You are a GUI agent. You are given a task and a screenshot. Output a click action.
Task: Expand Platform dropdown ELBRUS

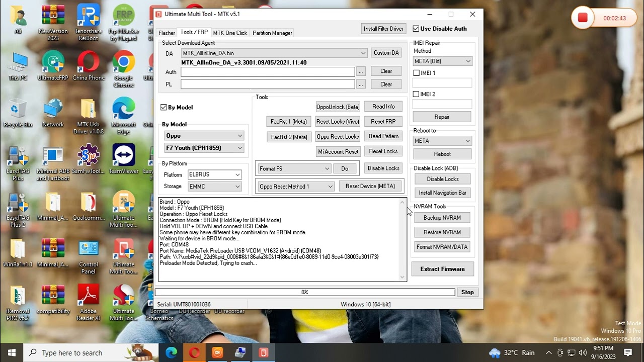click(215, 174)
